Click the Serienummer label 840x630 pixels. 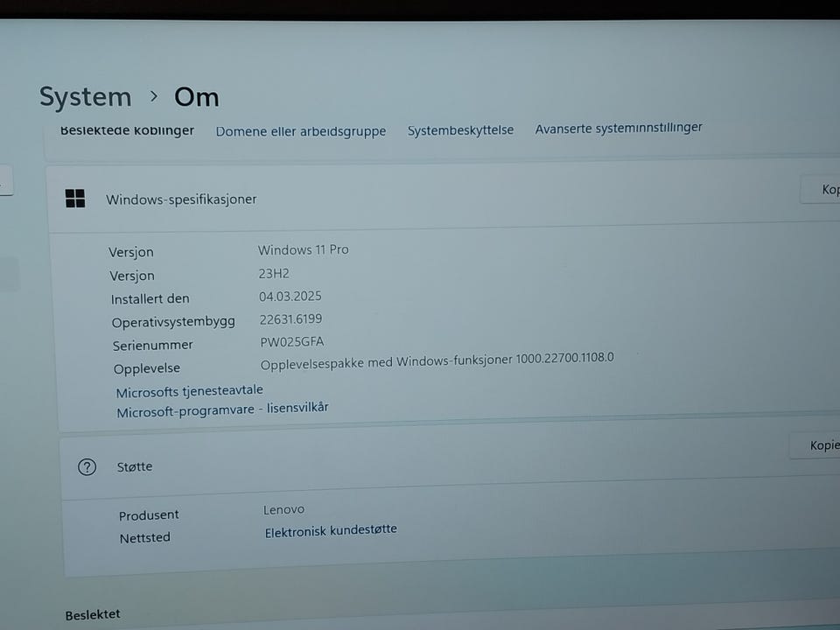(152, 345)
